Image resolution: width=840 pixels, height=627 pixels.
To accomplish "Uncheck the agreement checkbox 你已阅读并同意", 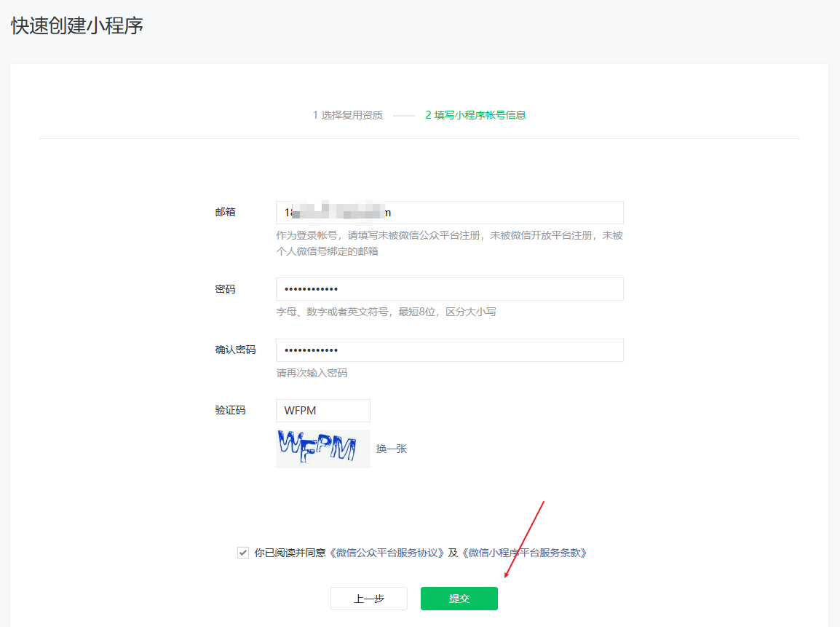I will pyautogui.click(x=243, y=553).
